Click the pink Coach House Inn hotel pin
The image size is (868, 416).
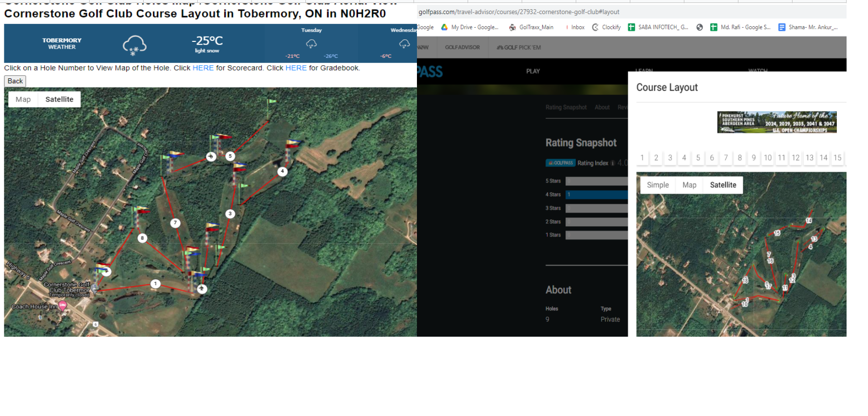point(62,306)
